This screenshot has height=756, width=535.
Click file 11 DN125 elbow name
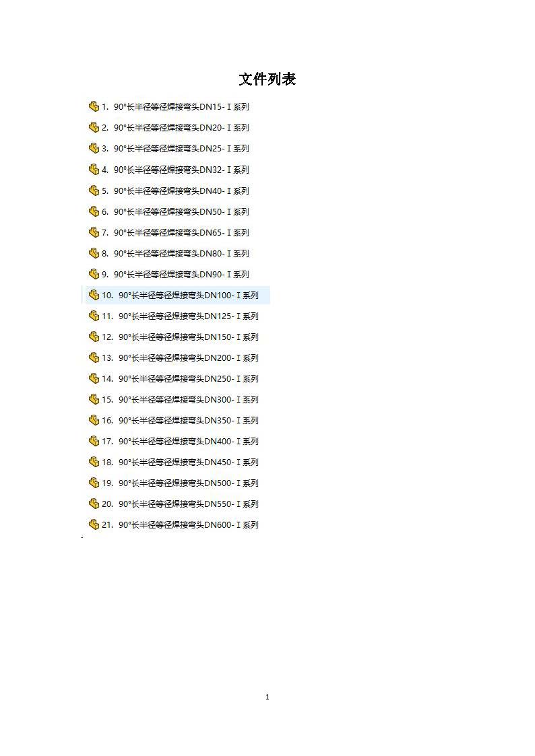tap(189, 316)
